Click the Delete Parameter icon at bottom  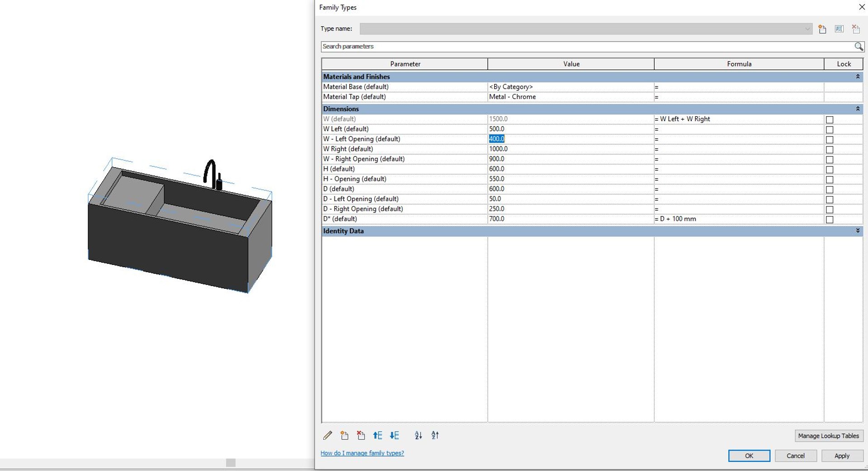click(361, 435)
